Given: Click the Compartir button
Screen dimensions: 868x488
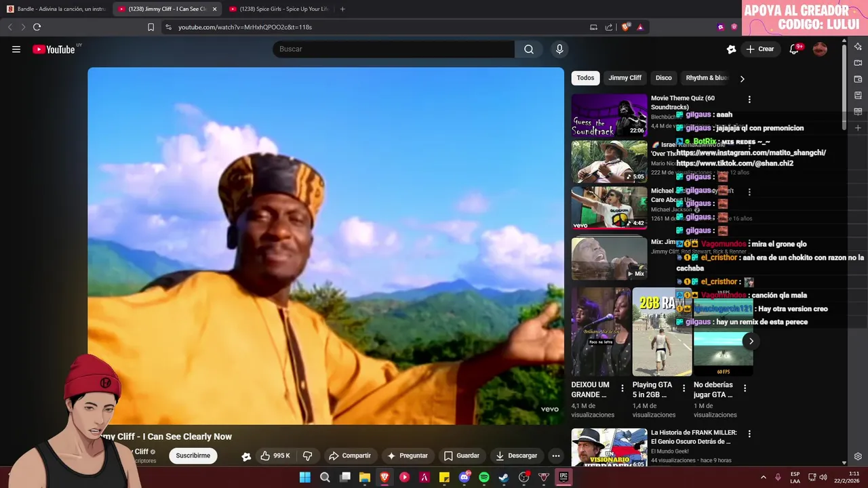Looking at the screenshot, I should click(x=350, y=455).
